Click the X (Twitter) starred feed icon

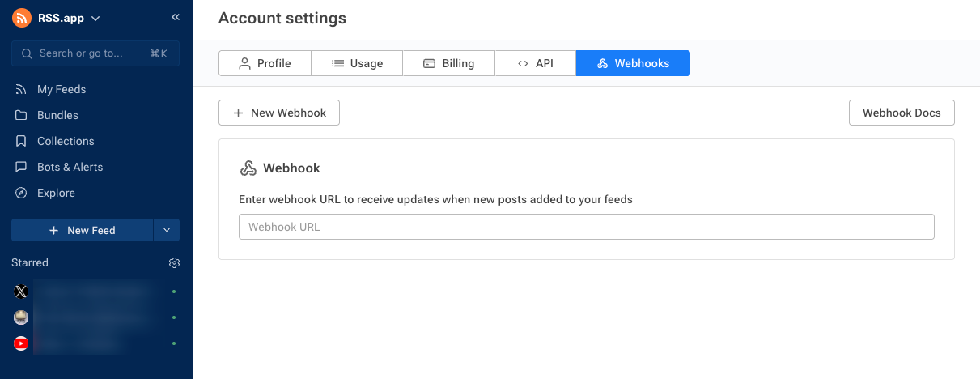21,292
